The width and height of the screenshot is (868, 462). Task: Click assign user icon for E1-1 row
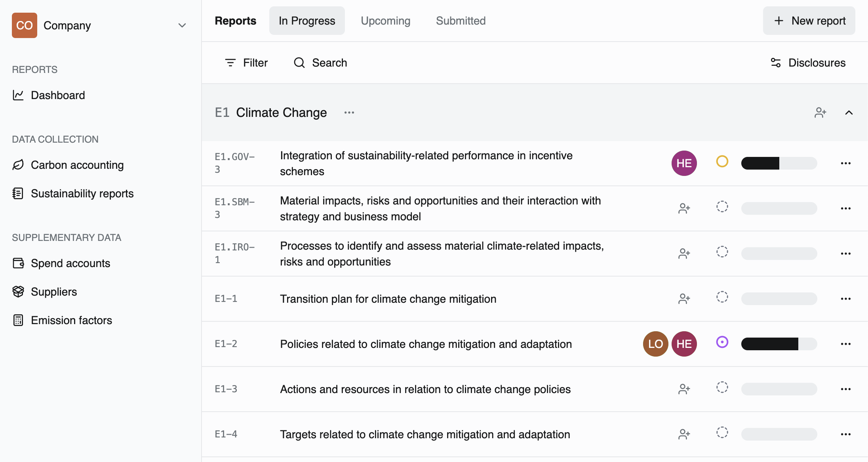[684, 299]
